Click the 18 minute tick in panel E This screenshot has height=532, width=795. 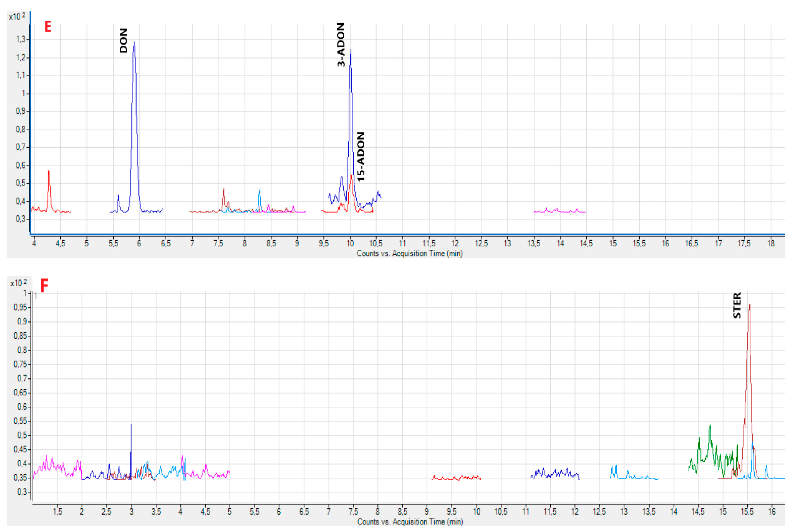[771, 243]
